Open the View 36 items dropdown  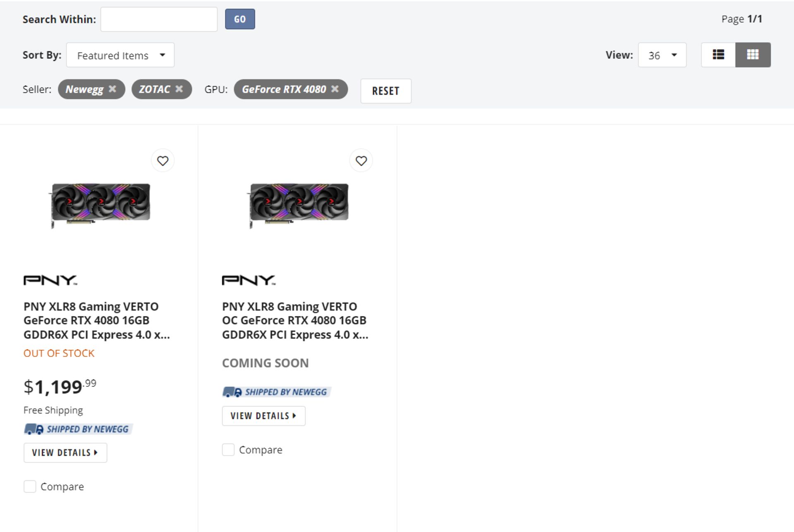662,55
